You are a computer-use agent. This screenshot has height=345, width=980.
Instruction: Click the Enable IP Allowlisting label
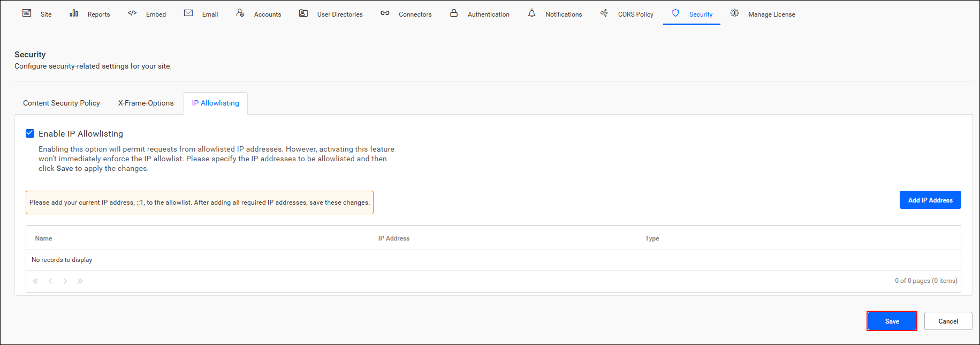click(x=81, y=133)
